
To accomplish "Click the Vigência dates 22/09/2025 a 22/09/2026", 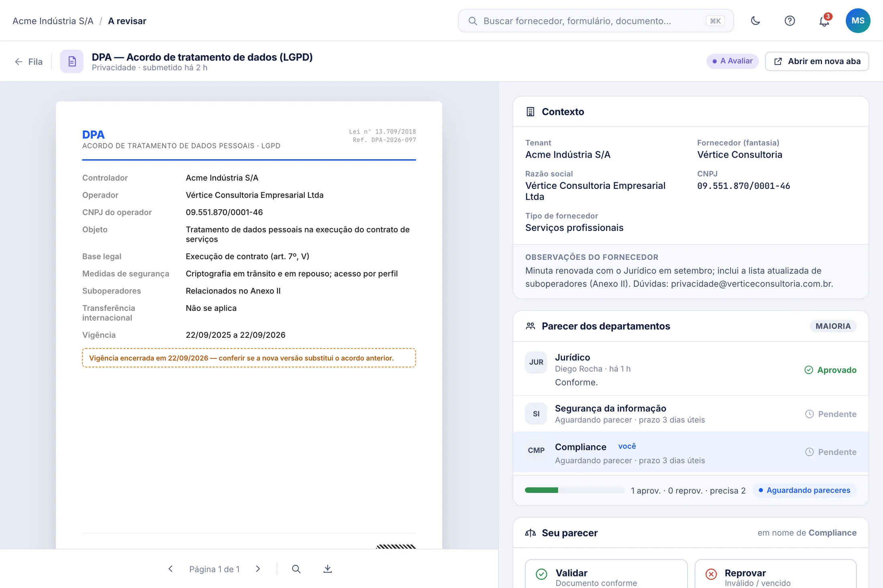I will point(235,335).
